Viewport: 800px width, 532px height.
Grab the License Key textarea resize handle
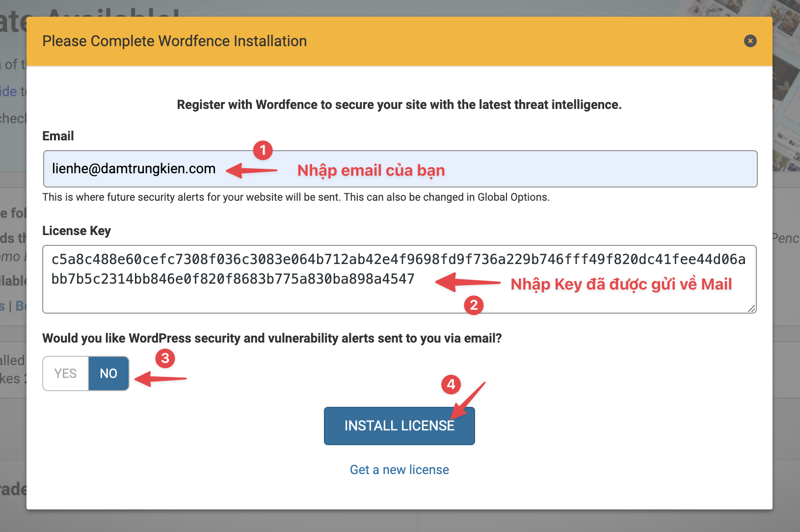[x=751, y=309]
